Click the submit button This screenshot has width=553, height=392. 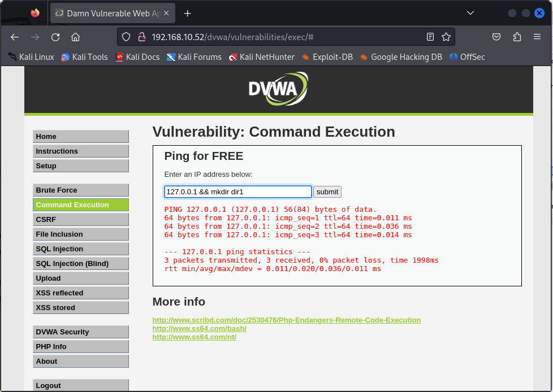tap(327, 192)
